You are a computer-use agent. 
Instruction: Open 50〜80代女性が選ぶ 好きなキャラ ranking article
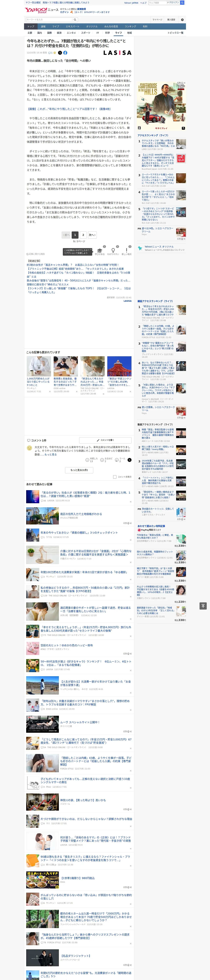tap(85, 663)
